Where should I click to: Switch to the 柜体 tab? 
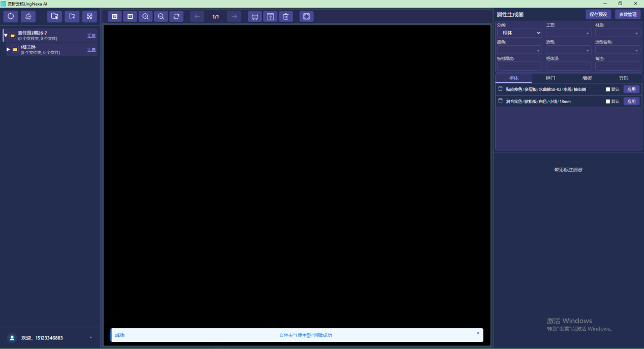point(513,78)
